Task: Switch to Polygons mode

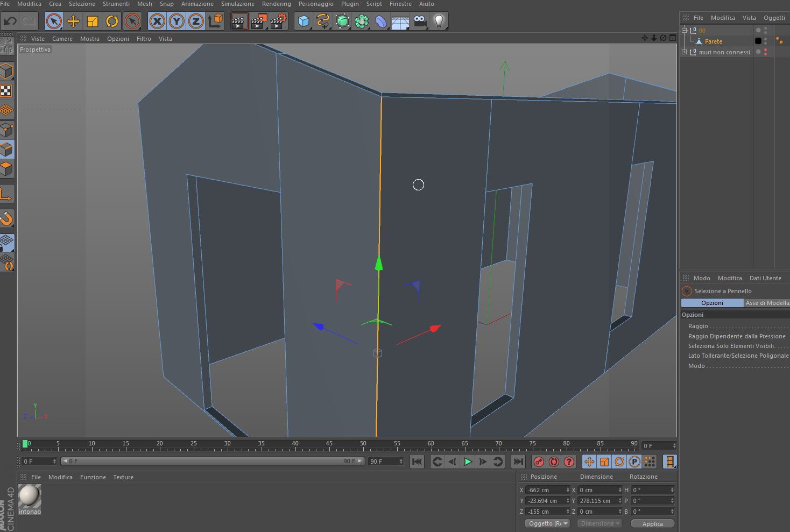Action: pos(6,168)
